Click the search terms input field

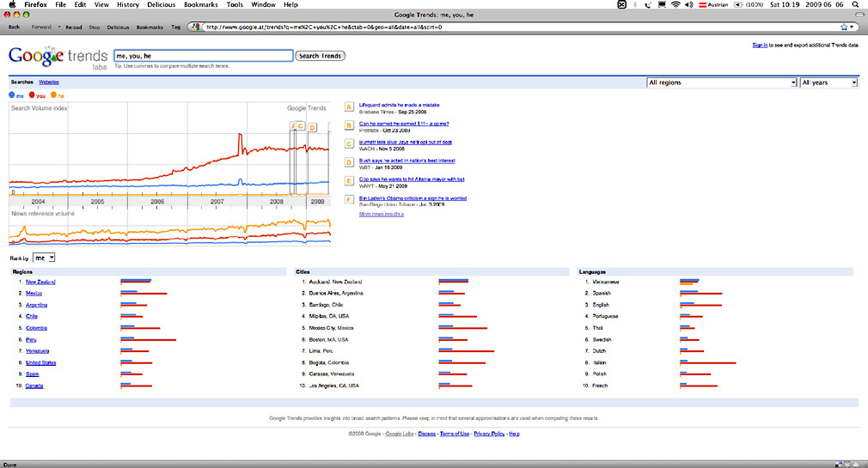pos(203,56)
